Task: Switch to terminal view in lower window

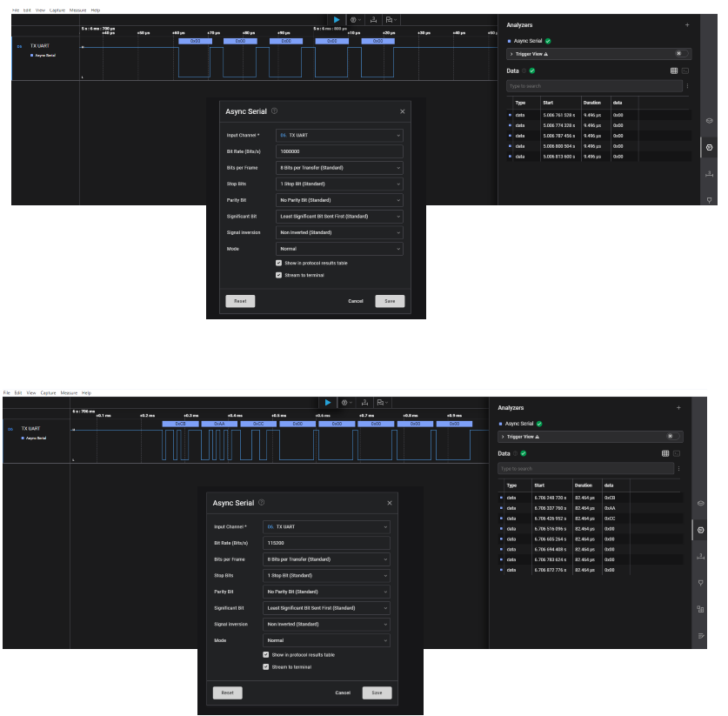Action: pyautogui.click(x=677, y=453)
